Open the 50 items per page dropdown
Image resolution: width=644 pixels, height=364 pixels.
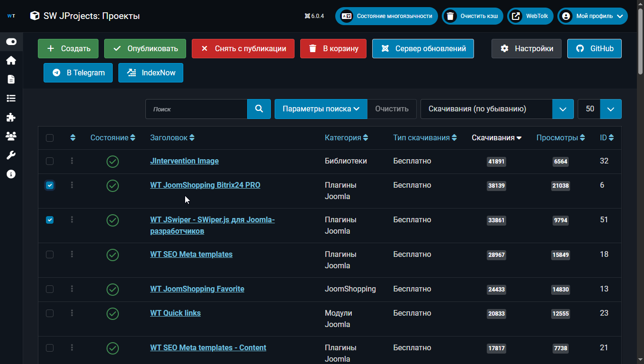(x=599, y=109)
